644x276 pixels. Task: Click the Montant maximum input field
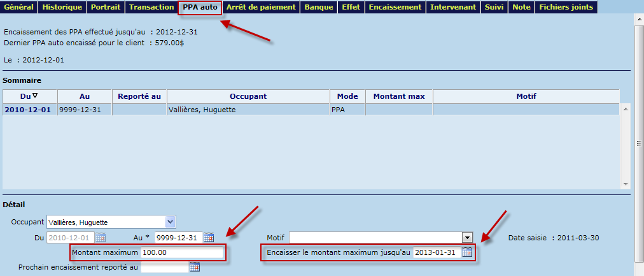[x=182, y=253]
